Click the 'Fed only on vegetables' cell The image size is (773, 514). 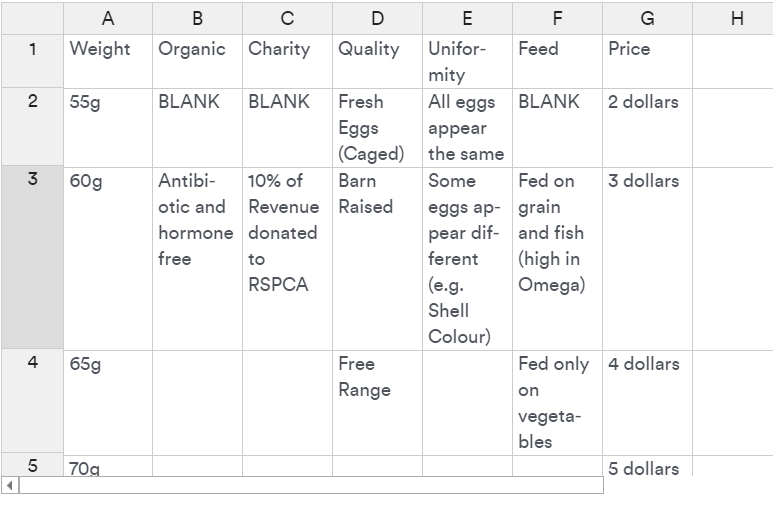(x=557, y=402)
